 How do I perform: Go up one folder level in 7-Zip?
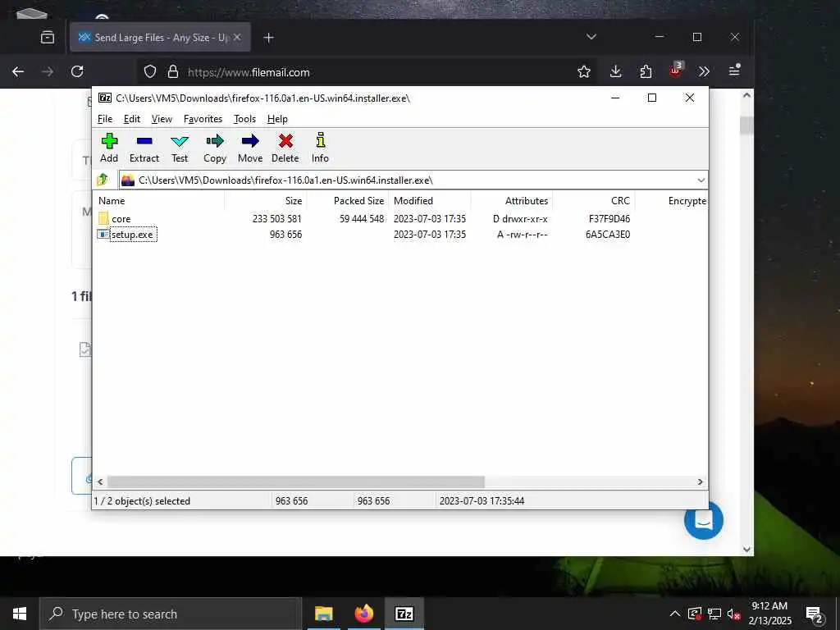tap(103, 180)
